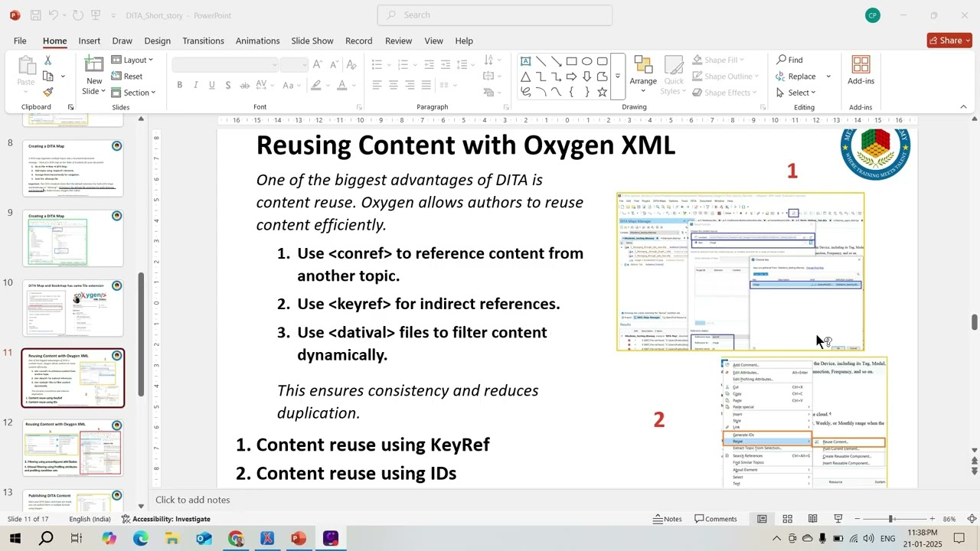
Task: Switch to the Design tab
Action: (x=157, y=41)
